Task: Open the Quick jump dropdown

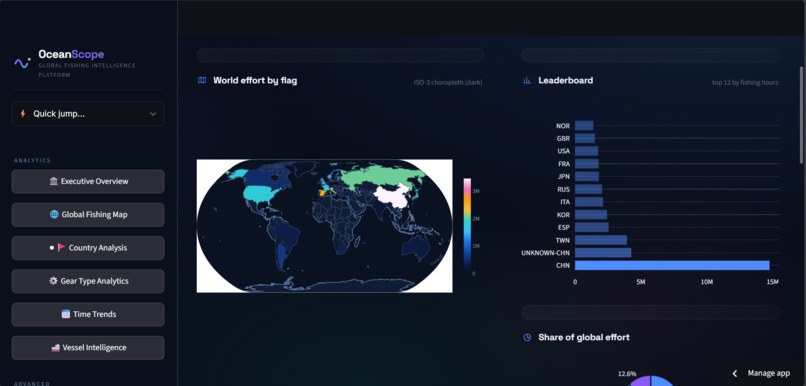Action: pos(88,114)
